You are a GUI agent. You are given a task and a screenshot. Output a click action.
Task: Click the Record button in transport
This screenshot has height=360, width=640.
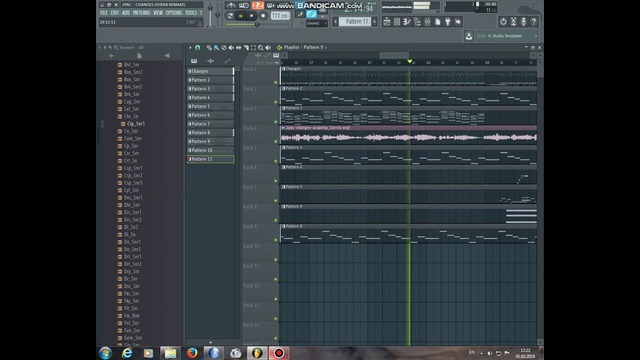pyautogui.click(x=263, y=16)
